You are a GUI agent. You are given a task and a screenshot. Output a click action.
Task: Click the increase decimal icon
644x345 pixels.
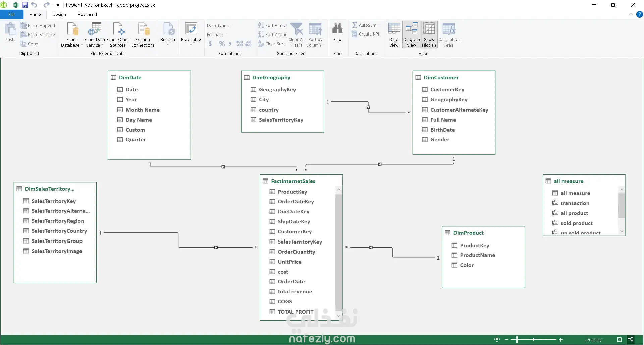[x=239, y=44]
